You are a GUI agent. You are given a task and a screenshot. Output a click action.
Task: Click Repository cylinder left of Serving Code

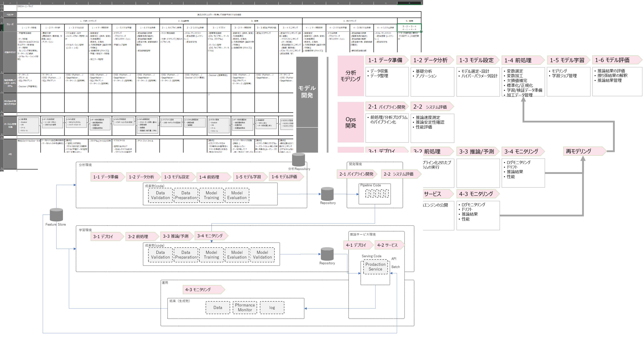[327, 254]
